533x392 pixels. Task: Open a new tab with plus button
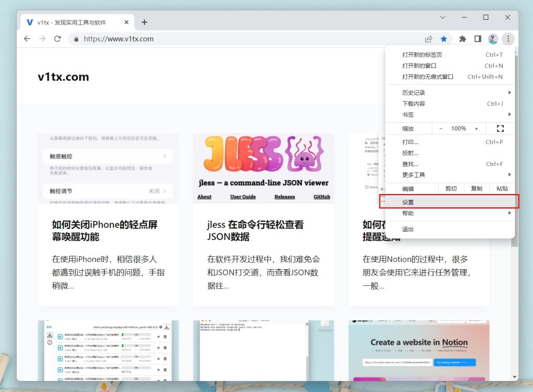[145, 22]
